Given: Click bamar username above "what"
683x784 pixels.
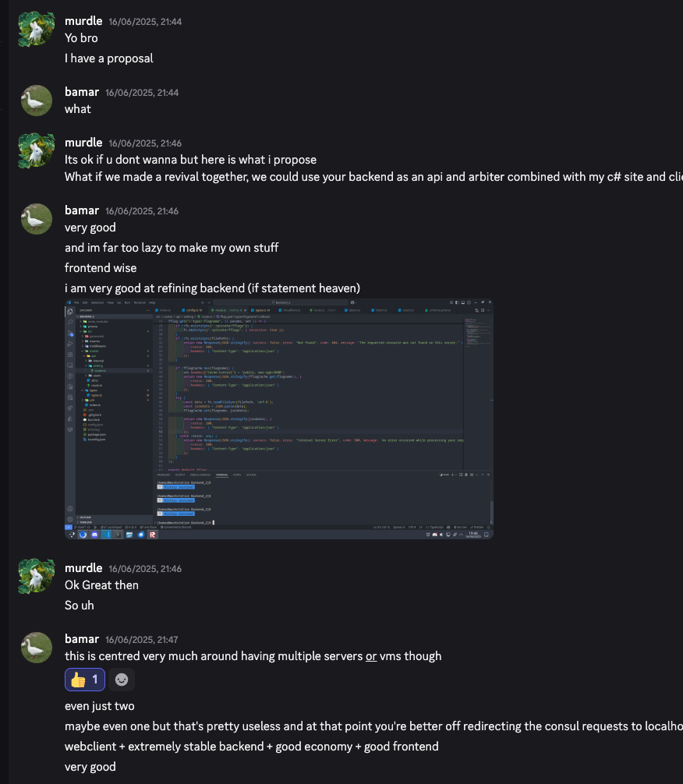Looking at the screenshot, I should [x=82, y=92].
